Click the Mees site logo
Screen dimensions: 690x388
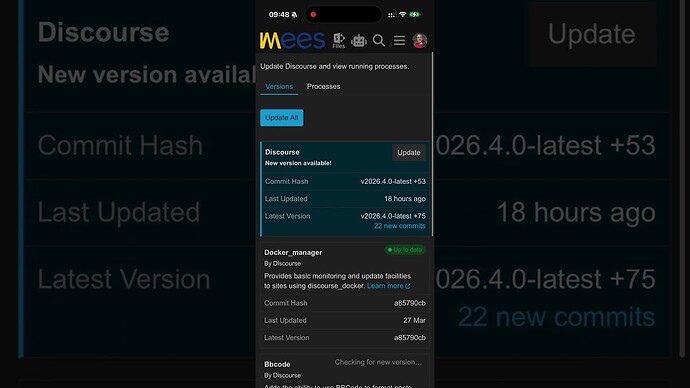point(292,40)
